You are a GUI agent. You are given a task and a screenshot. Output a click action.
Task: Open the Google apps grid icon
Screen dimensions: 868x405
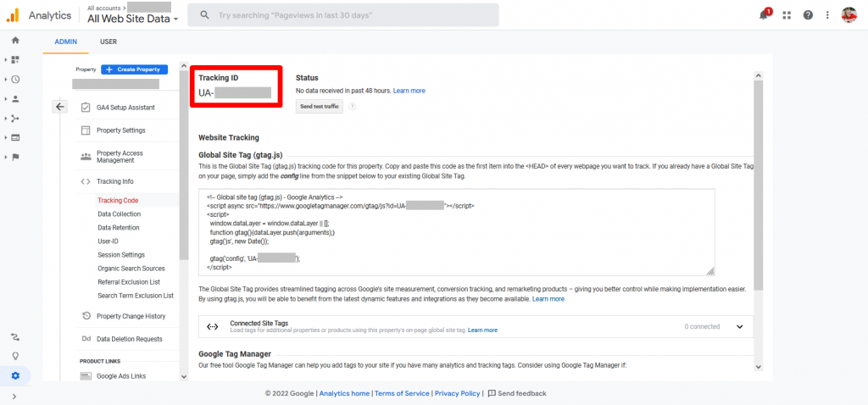tap(787, 15)
